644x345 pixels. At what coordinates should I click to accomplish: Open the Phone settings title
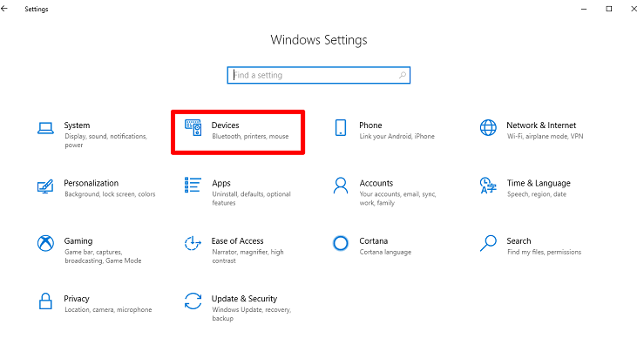point(370,125)
